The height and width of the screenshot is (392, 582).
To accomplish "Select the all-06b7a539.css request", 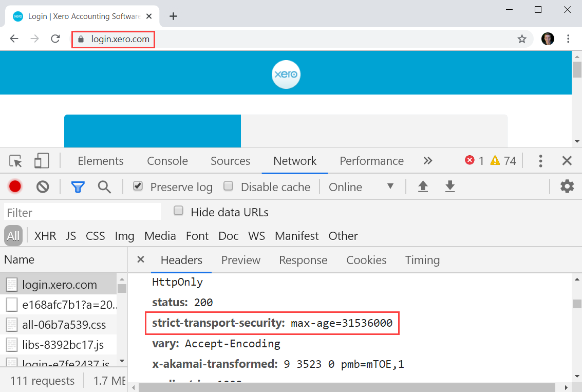I will click(58, 325).
